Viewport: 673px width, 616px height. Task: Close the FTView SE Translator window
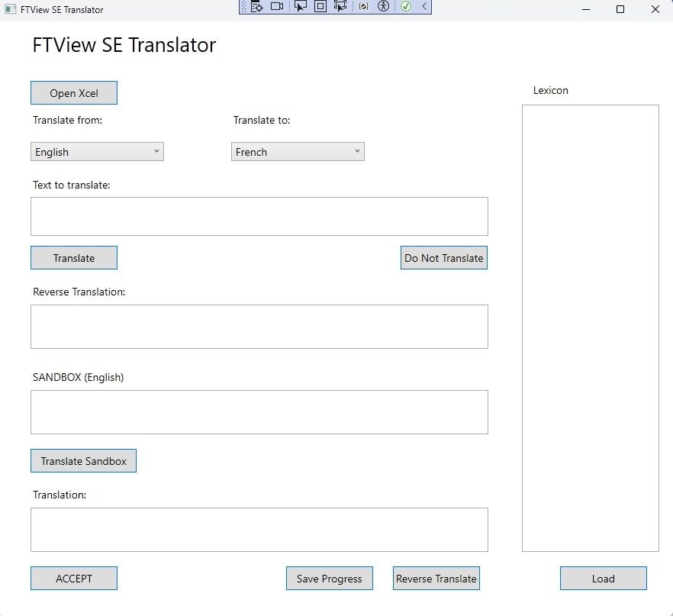tap(655, 9)
